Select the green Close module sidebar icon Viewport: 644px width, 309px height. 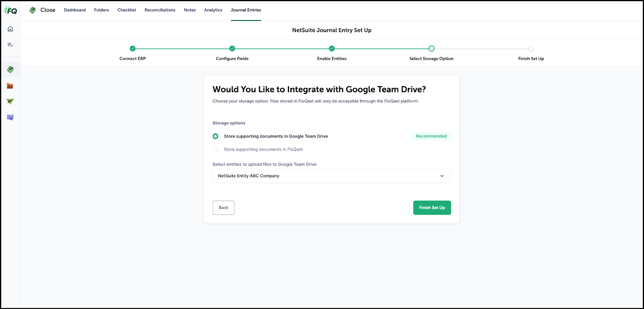pyautogui.click(x=10, y=70)
